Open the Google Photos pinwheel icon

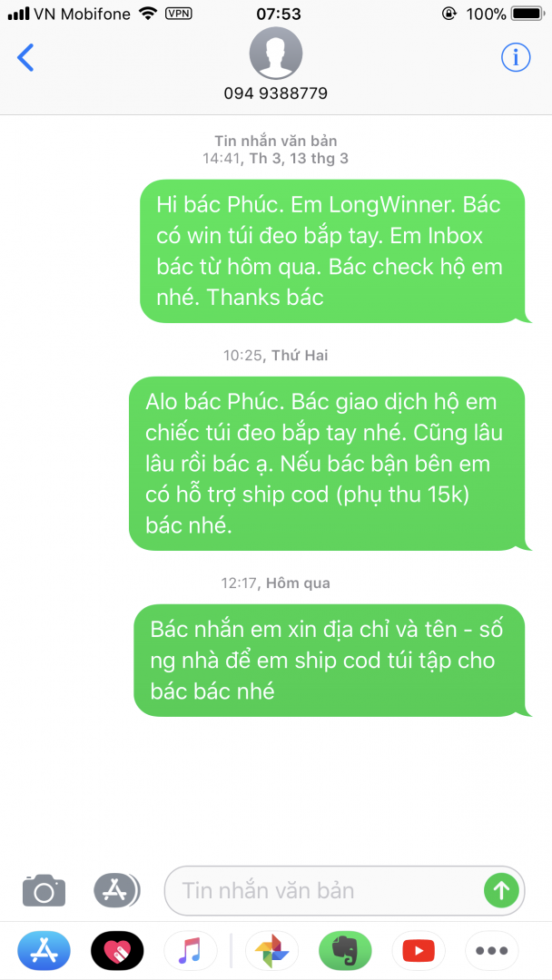(272, 951)
